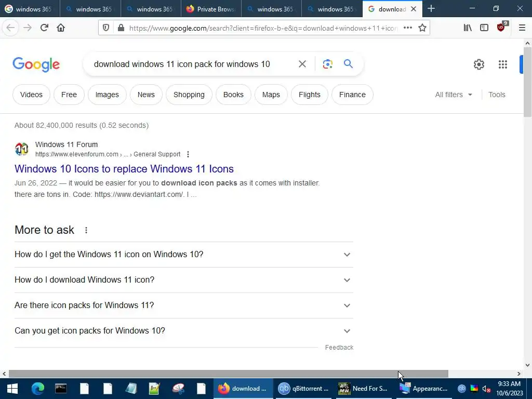Screen dimensions: 532x399
Task: Open Windows Start menu
Action: pyautogui.click(x=12, y=389)
